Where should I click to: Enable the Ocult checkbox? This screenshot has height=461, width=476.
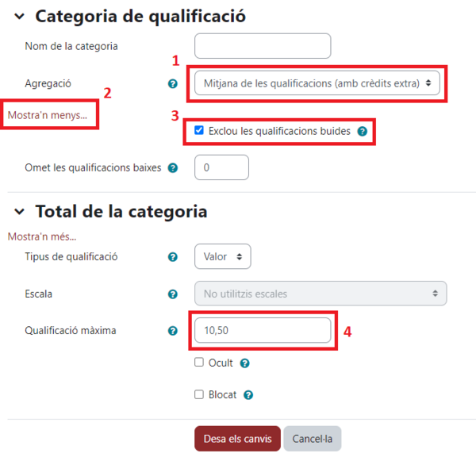click(x=199, y=363)
